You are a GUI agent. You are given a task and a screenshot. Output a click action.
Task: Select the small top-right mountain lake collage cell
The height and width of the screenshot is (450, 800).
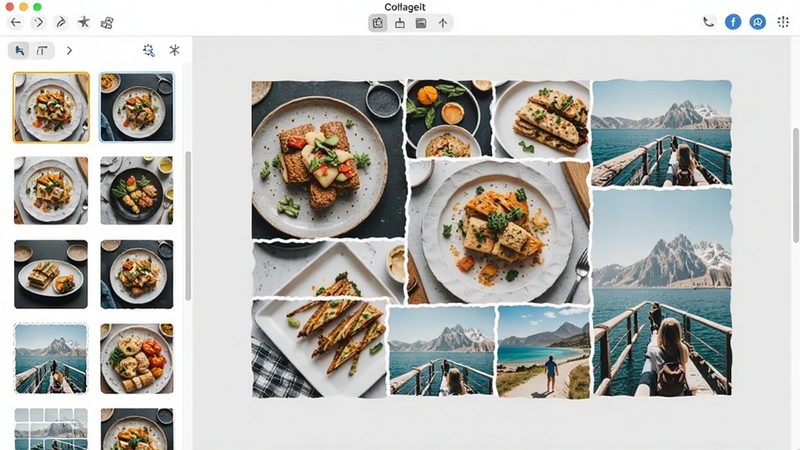click(x=662, y=133)
